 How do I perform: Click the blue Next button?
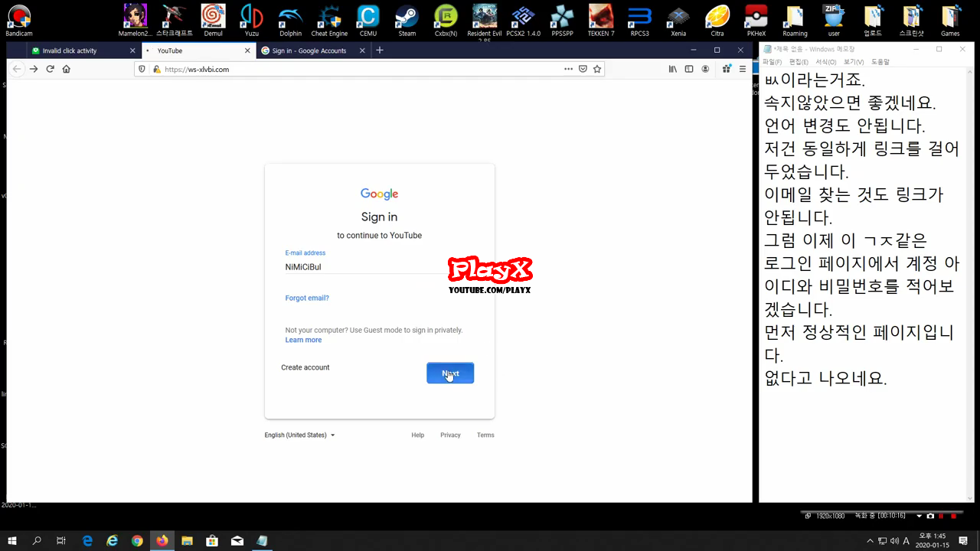450,373
